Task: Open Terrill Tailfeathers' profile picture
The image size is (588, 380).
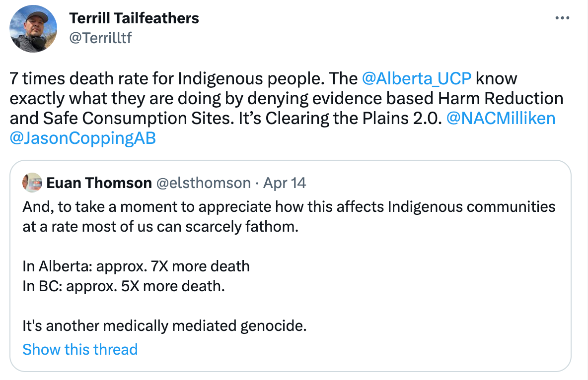Action: point(32,28)
